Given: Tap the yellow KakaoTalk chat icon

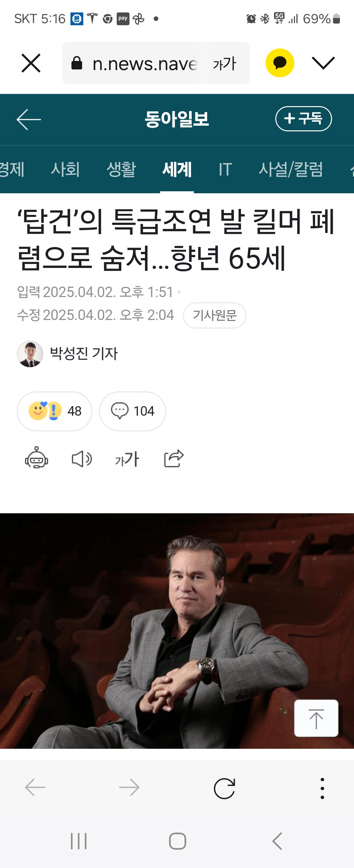Looking at the screenshot, I should [x=280, y=63].
